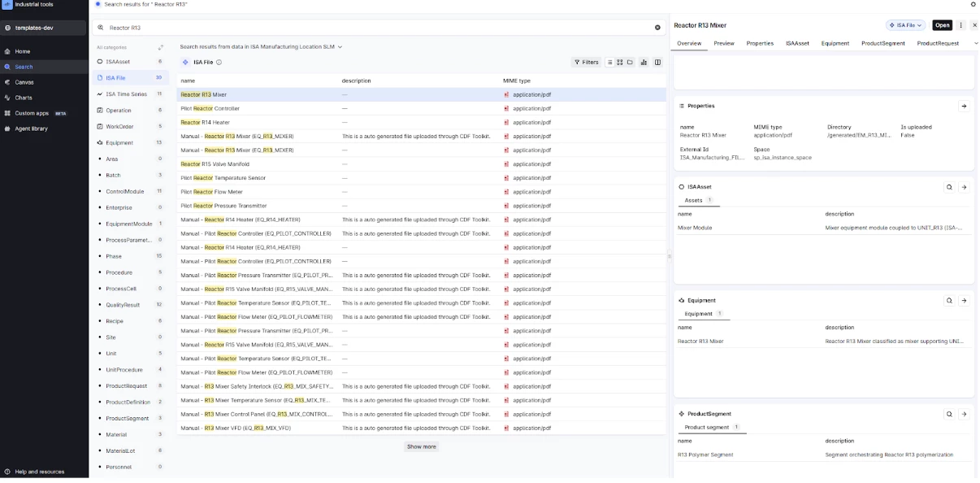Select the Reactor R14 Heater result row
This screenshot has width=980, height=483.
(205, 123)
